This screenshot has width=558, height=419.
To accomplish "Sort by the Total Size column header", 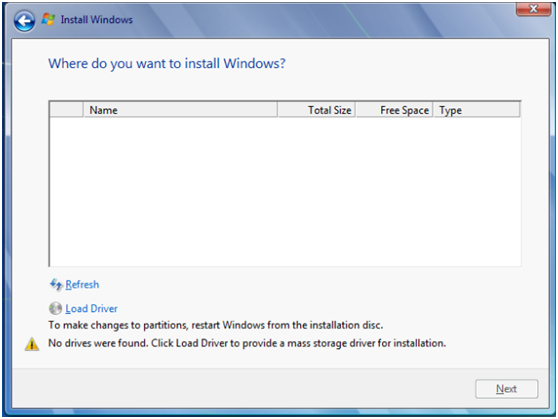I will pos(316,110).
